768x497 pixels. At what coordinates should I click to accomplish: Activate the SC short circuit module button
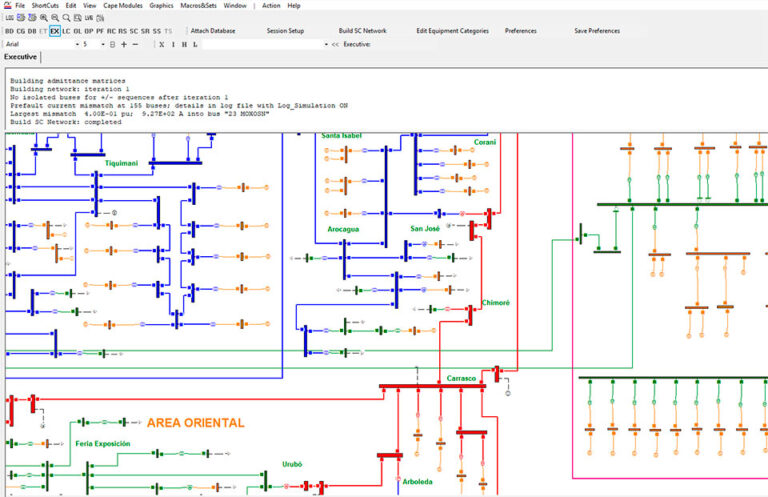(x=134, y=31)
